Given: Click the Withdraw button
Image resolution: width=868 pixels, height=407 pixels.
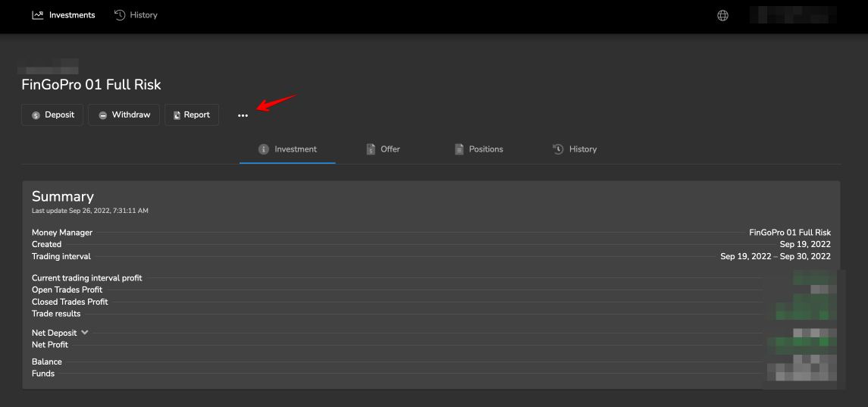Looking at the screenshot, I should (x=124, y=114).
